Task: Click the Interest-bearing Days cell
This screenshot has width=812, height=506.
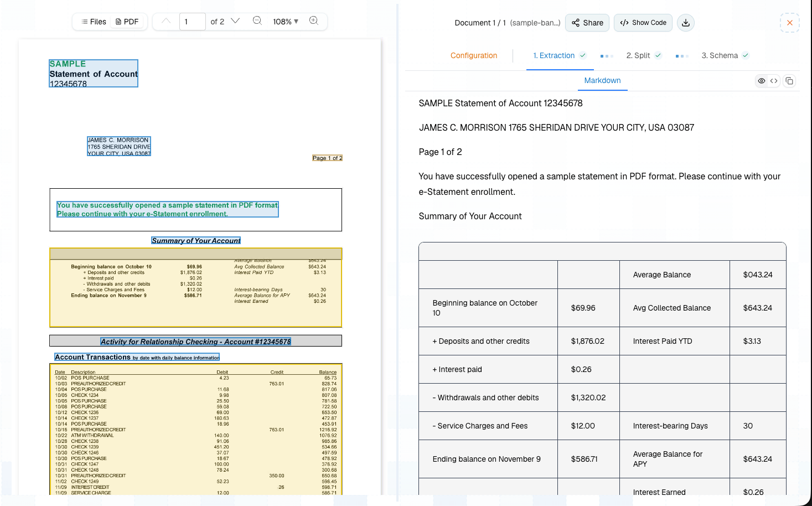Action: coord(674,426)
